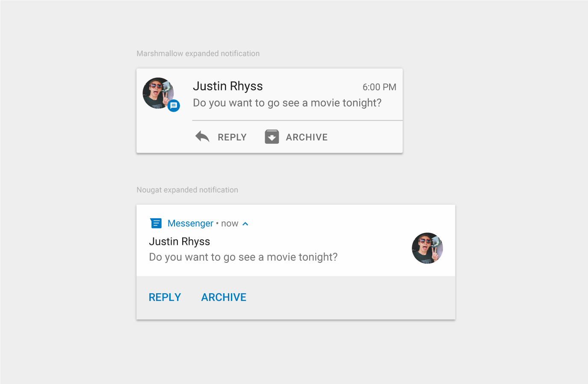Click the blue Messenger badge on the avatar
The width and height of the screenshot is (588, 384).
click(174, 105)
